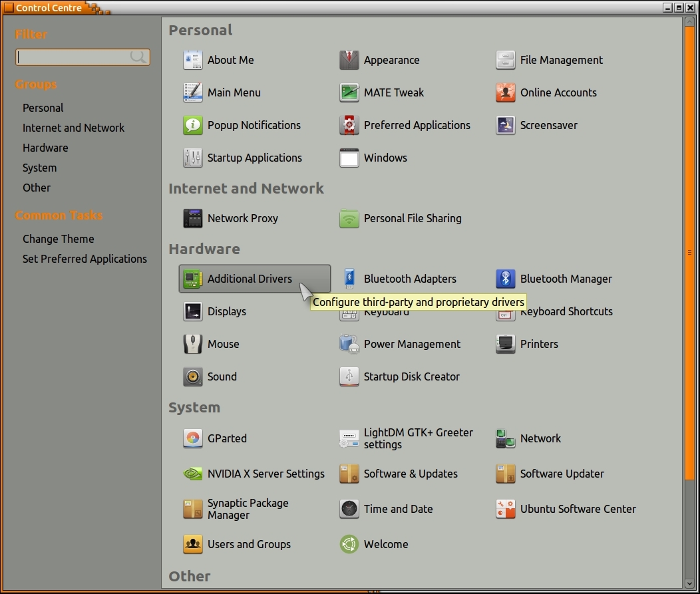Open the Main Menu editor

pyautogui.click(x=222, y=92)
